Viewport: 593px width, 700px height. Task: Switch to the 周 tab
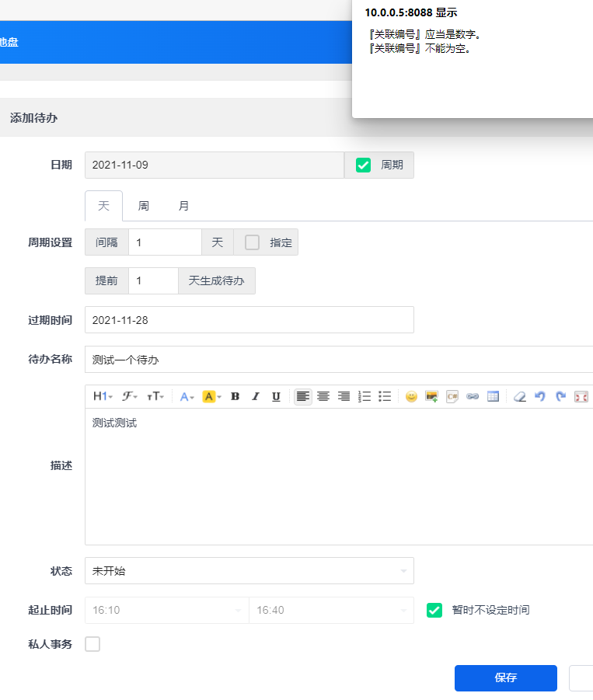coord(144,206)
